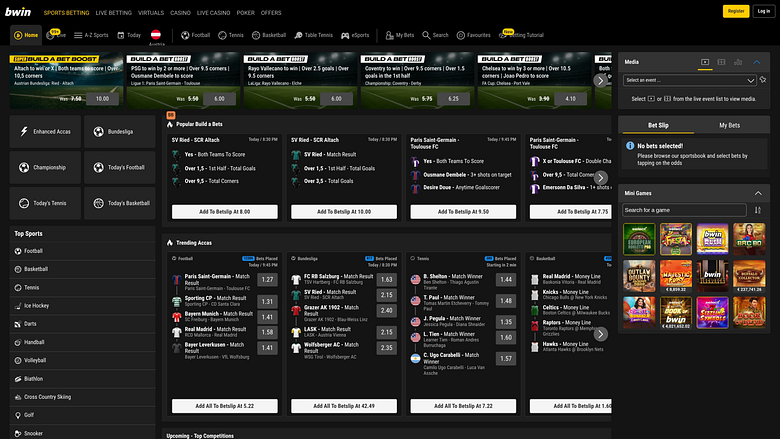
Task: Open Enhanced Accas tile
Action: (45, 132)
